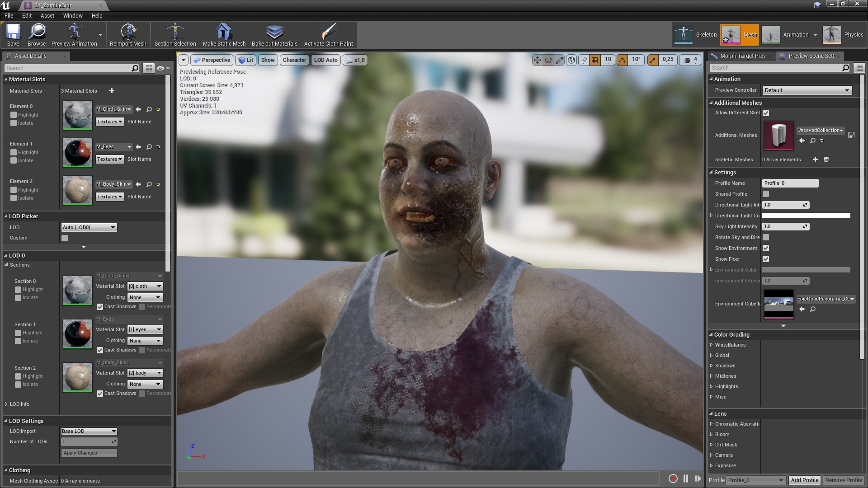Image resolution: width=868 pixels, height=488 pixels.
Task: Open the Section Selection tool
Action: point(175,32)
